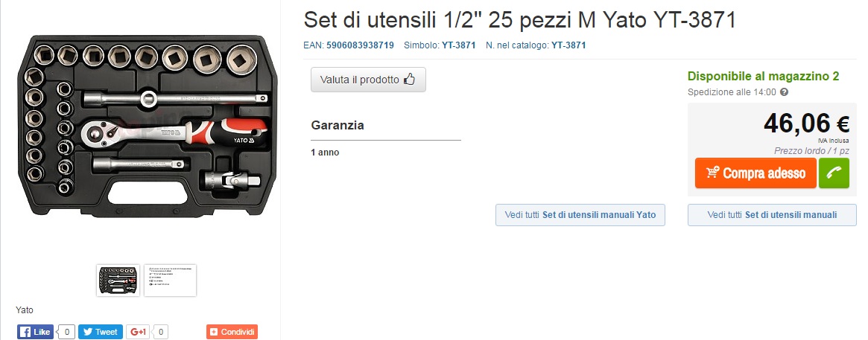Click the EAN number 5906083938719
The height and width of the screenshot is (340, 868).
tap(361, 45)
